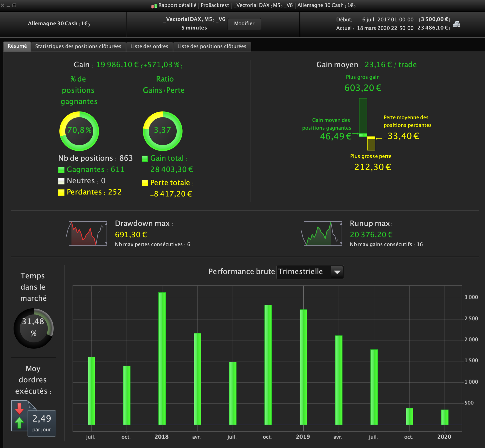The image size is (485, 448).
Task: Open the Liste des ordres tab
Action: [149, 47]
